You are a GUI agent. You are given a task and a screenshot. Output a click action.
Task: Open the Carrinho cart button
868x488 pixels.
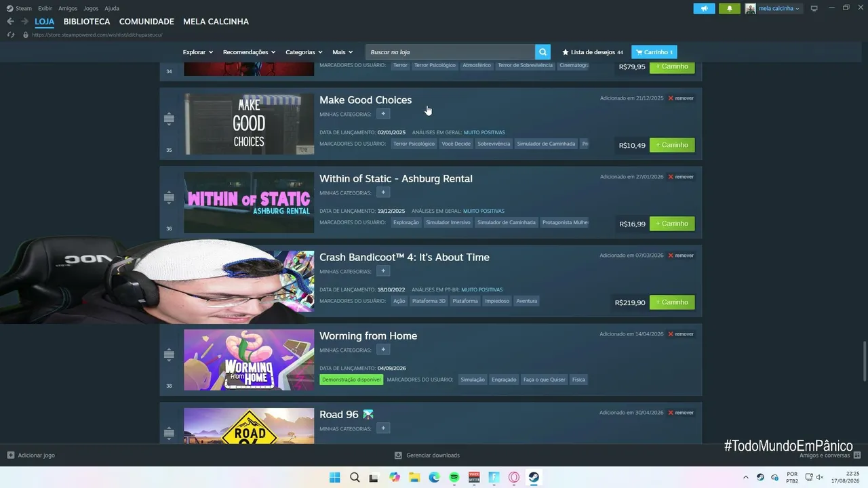654,52
